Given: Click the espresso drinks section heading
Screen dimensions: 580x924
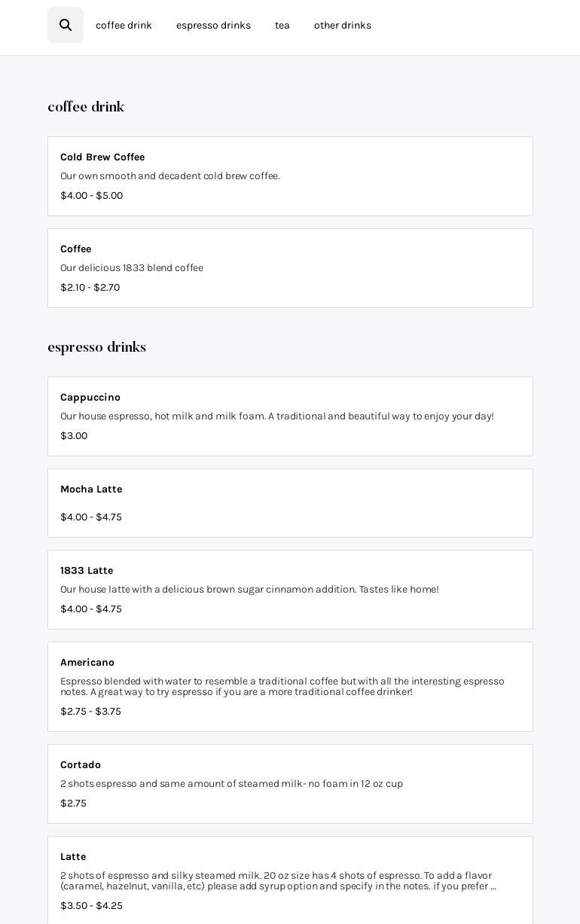Looking at the screenshot, I should tap(96, 347).
